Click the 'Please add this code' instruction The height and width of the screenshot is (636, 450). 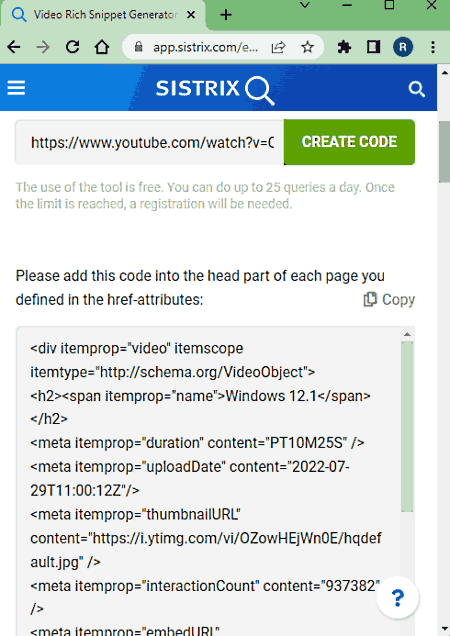200,288
